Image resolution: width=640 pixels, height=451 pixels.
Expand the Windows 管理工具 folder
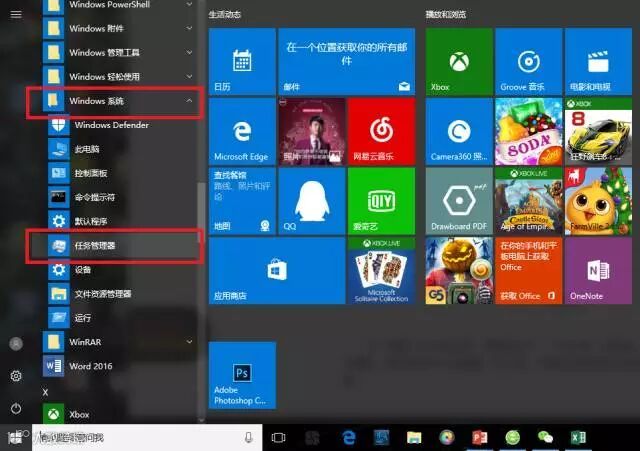coord(118,53)
